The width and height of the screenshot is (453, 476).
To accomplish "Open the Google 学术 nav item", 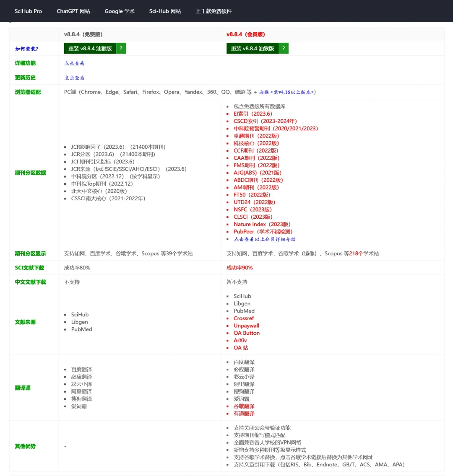I will (120, 11).
